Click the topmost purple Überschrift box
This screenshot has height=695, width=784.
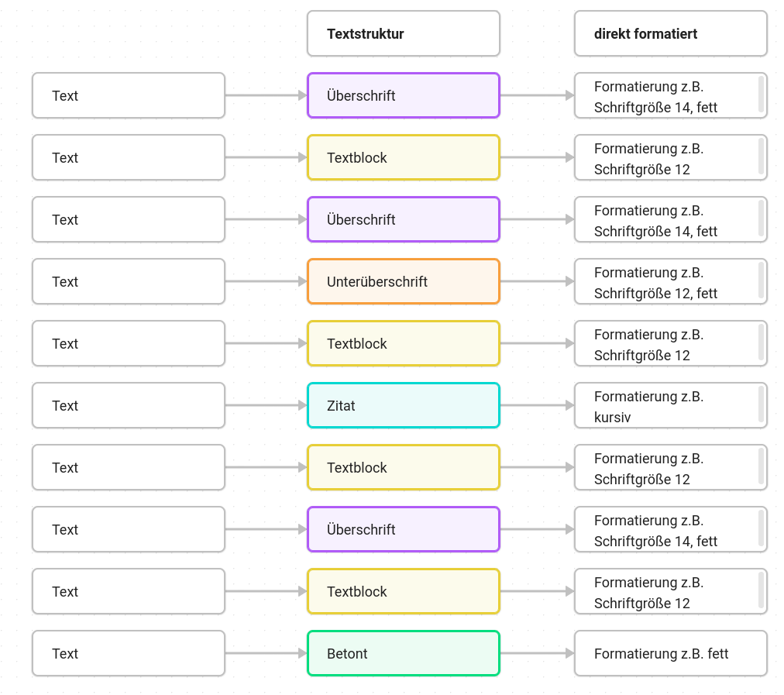point(404,95)
